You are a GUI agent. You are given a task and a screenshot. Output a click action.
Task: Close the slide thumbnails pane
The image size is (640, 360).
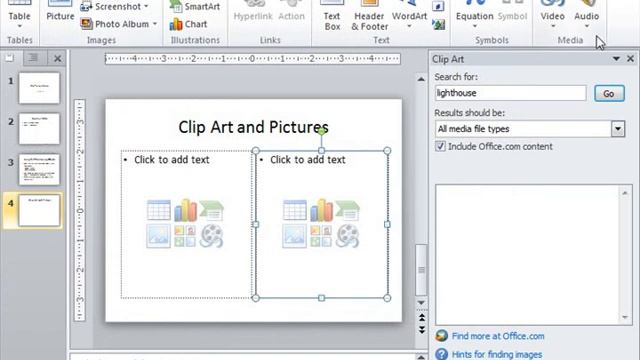[x=58, y=58]
